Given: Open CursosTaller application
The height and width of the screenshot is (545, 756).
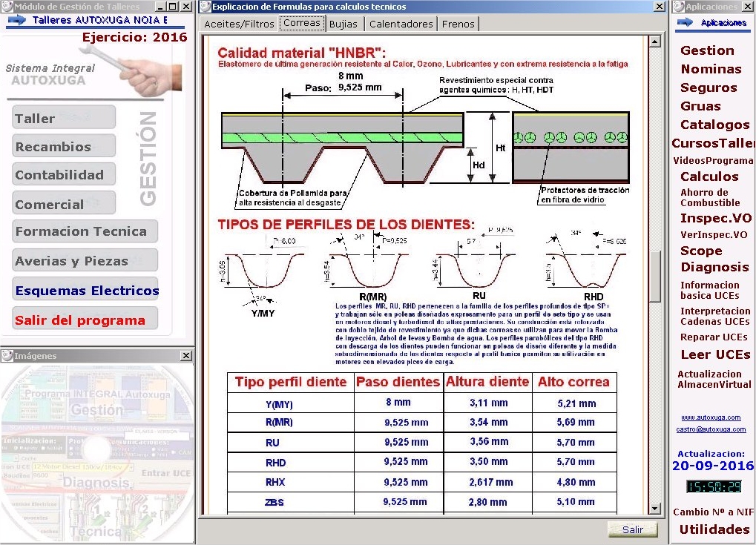Looking at the screenshot, I should (714, 143).
